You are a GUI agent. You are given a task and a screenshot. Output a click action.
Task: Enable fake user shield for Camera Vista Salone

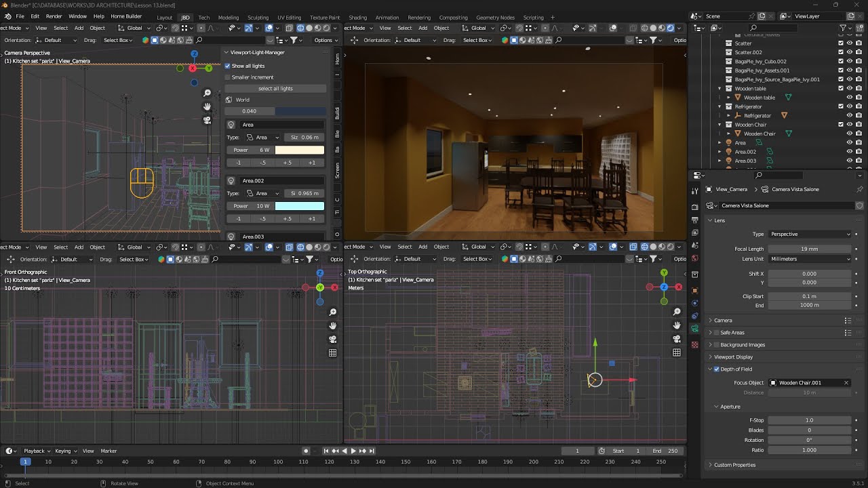pos(859,205)
